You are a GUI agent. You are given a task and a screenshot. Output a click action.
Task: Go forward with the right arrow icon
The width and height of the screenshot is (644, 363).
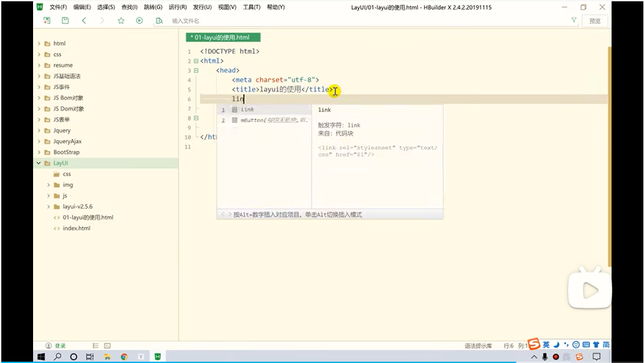tap(102, 21)
